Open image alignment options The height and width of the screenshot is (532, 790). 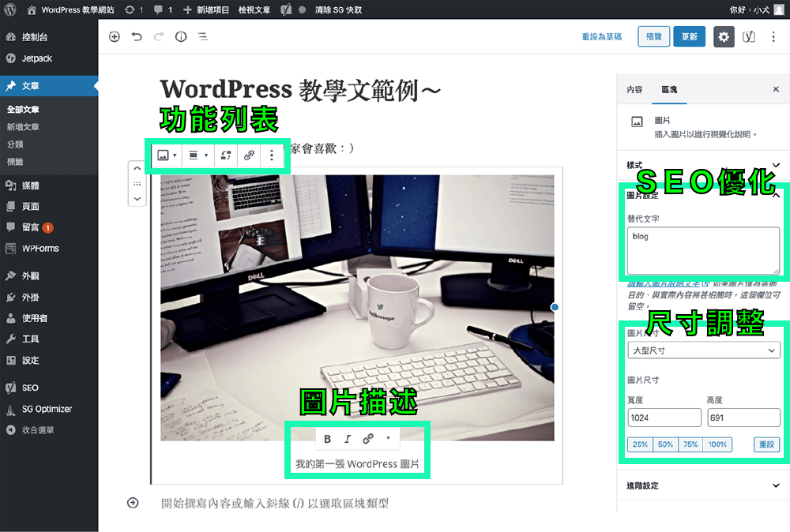click(x=198, y=155)
